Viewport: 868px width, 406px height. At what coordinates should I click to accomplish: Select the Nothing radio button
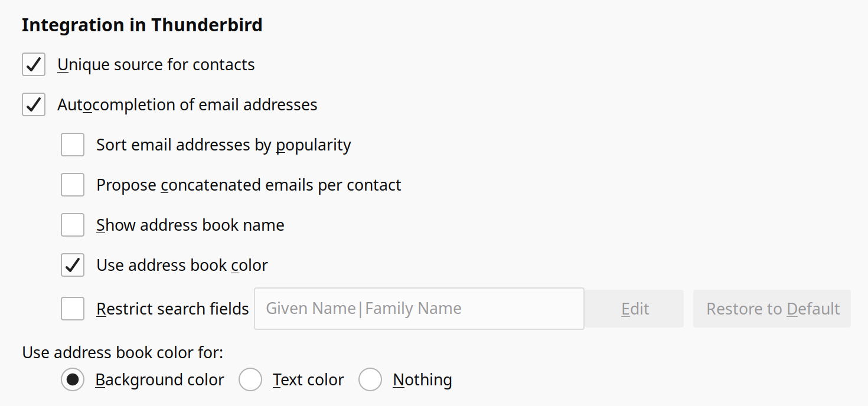coord(370,379)
